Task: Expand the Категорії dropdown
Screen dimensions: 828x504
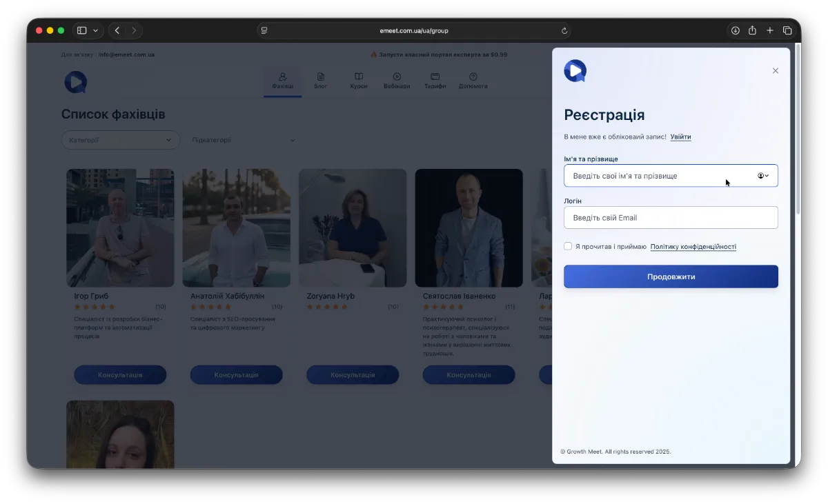Action: pos(120,140)
